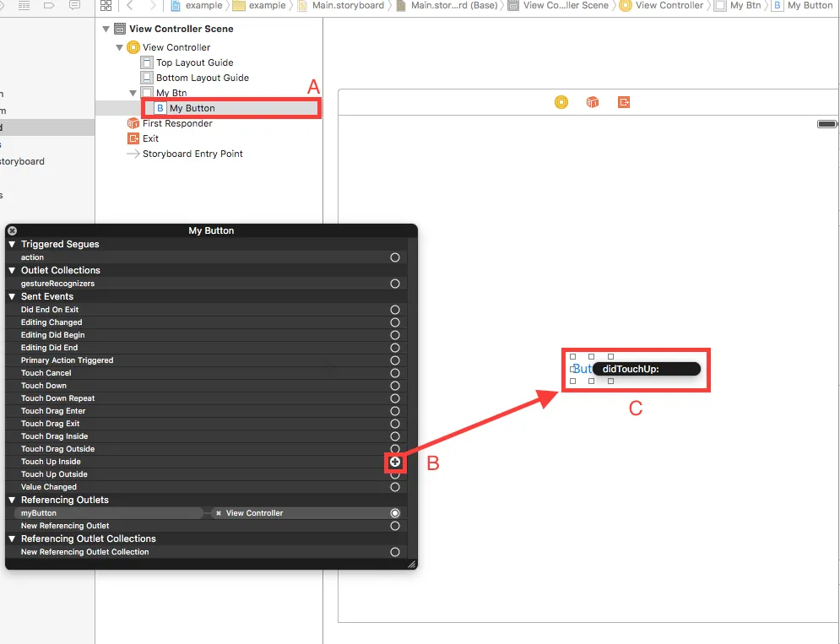Screen dimensions: 840x644
Task: Go forward using the jump bar right arrow
Action: 153,5
